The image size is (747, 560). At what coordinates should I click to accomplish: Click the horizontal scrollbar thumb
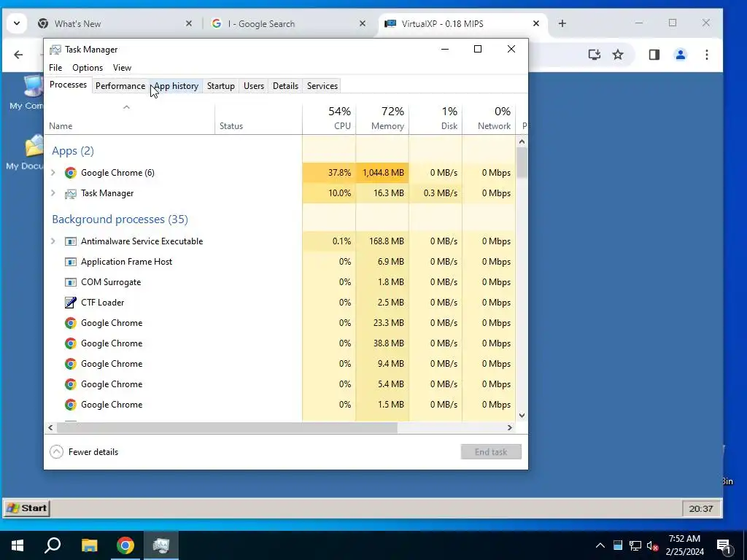click(x=227, y=427)
